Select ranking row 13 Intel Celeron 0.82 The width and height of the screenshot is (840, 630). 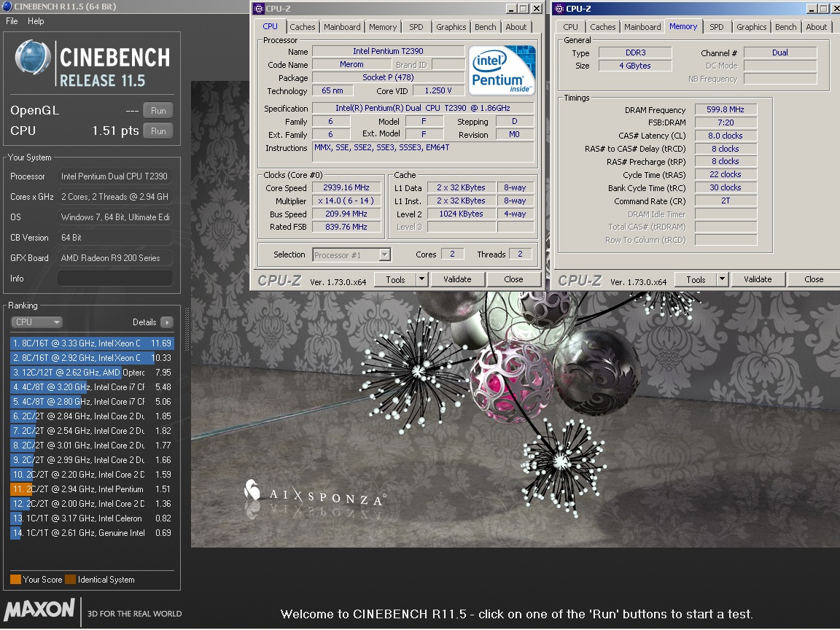[x=92, y=518]
